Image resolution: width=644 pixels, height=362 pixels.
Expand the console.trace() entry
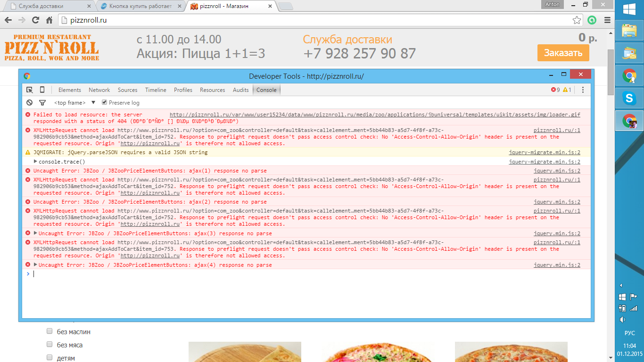[x=35, y=161]
